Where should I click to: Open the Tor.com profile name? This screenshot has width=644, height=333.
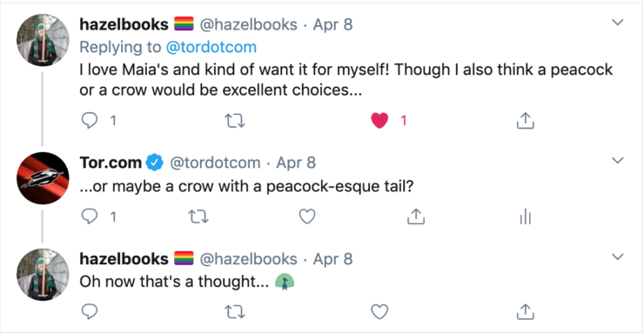click(110, 163)
